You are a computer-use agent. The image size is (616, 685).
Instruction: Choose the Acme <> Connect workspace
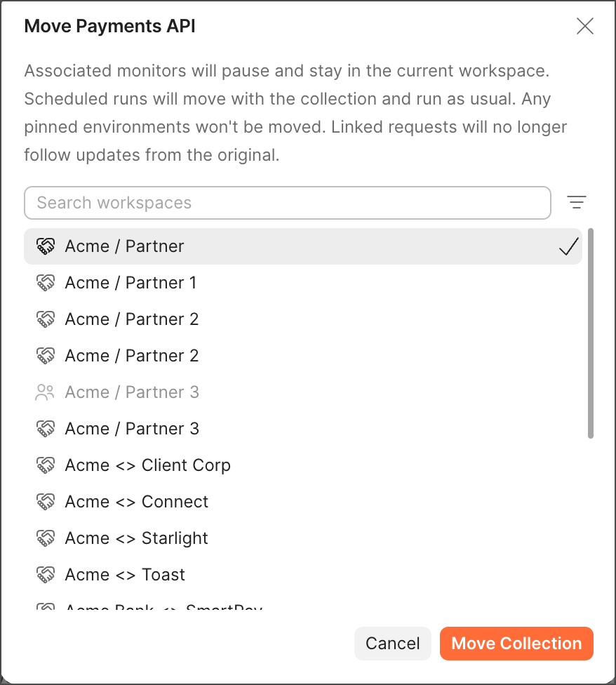pyautogui.click(x=137, y=502)
